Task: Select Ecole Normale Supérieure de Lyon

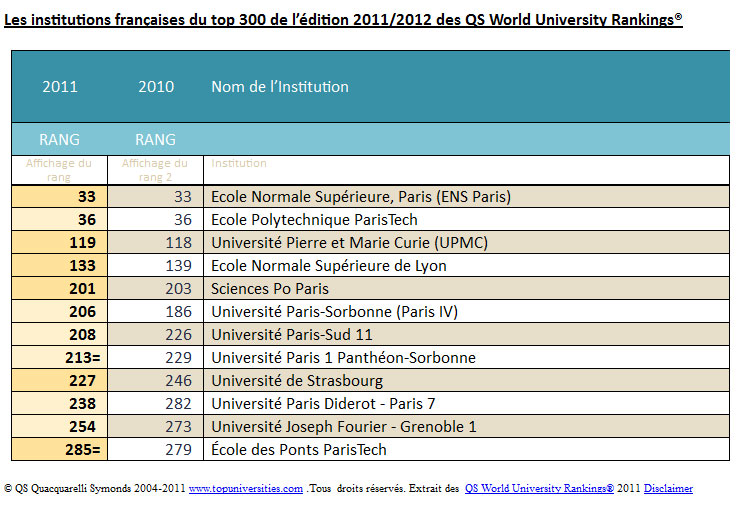Action: pyautogui.click(x=466, y=266)
